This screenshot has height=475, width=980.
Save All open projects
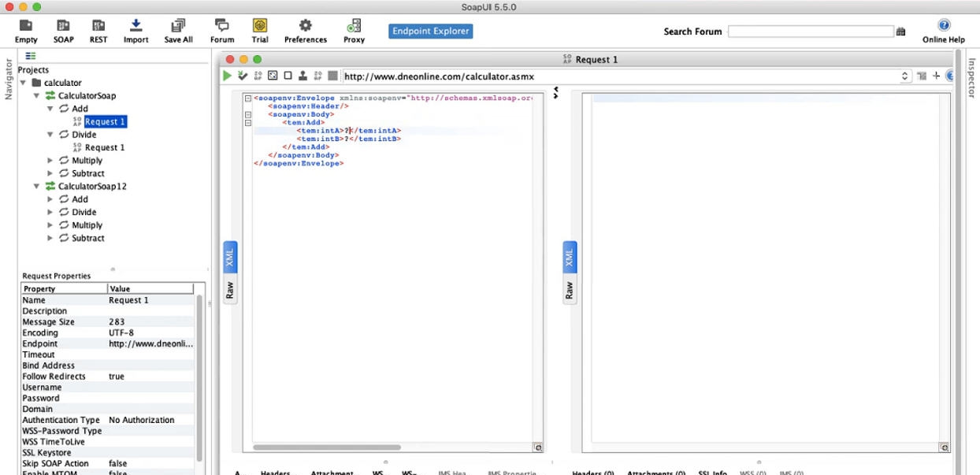[178, 30]
